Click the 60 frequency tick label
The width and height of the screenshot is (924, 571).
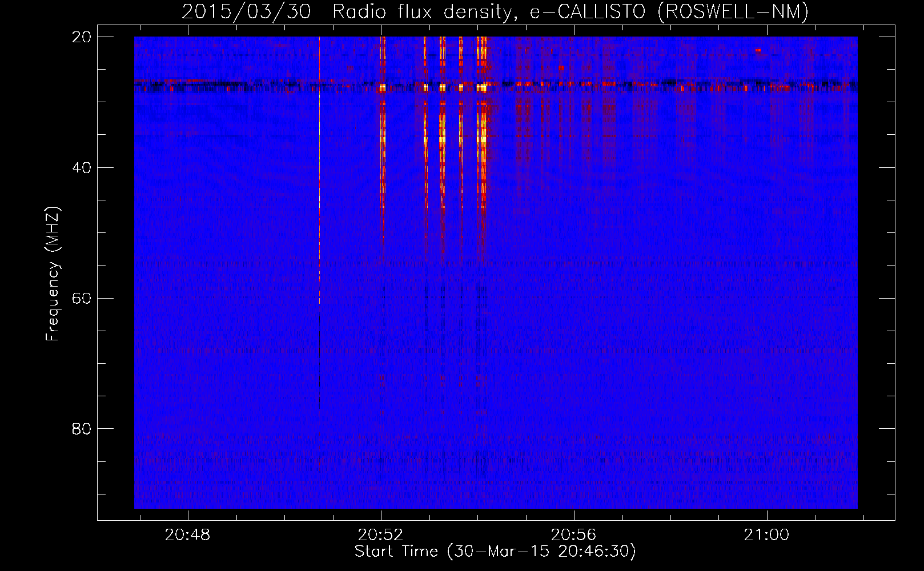82,299
